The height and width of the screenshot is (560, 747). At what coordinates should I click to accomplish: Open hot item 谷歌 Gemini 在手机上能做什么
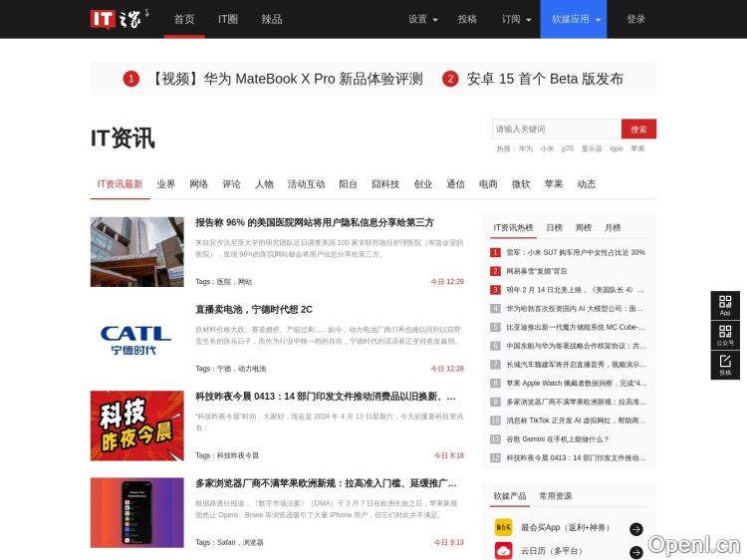coord(558,439)
